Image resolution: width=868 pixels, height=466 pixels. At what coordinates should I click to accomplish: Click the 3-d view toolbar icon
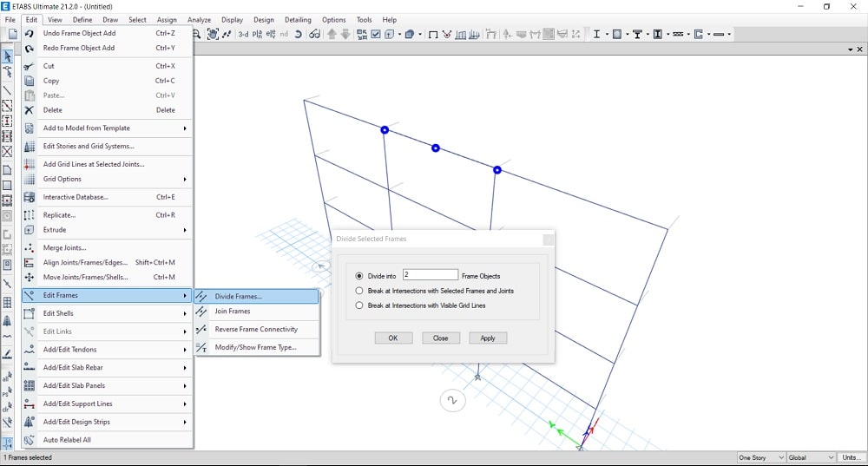pyautogui.click(x=243, y=35)
